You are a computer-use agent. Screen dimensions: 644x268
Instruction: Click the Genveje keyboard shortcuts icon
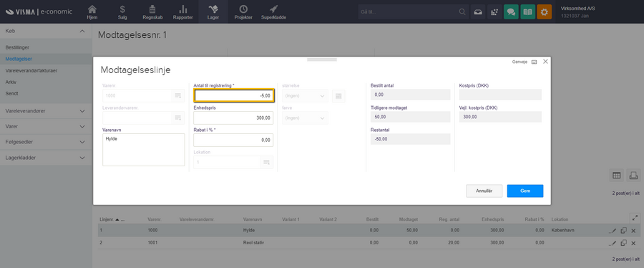tap(534, 62)
